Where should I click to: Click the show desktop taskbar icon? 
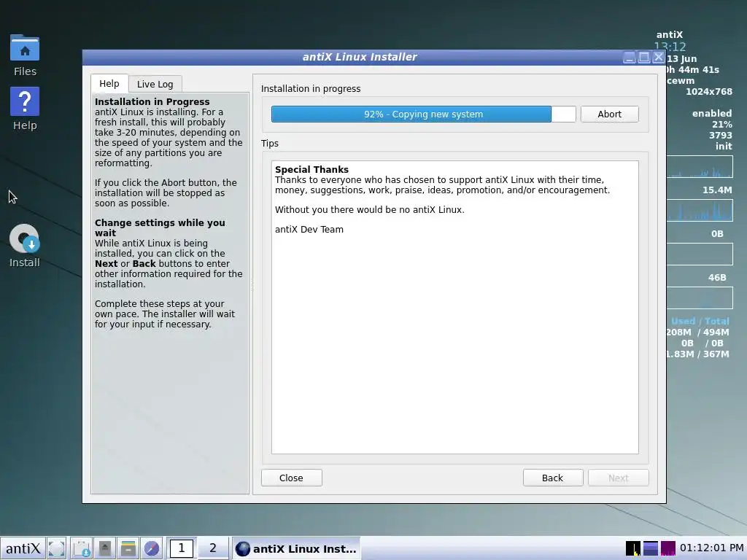pos(57,548)
